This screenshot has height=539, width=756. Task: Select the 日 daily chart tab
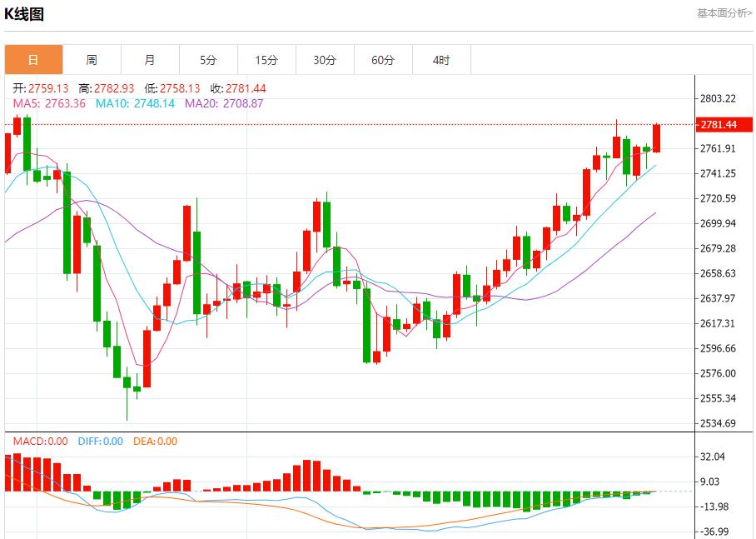[34, 60]
